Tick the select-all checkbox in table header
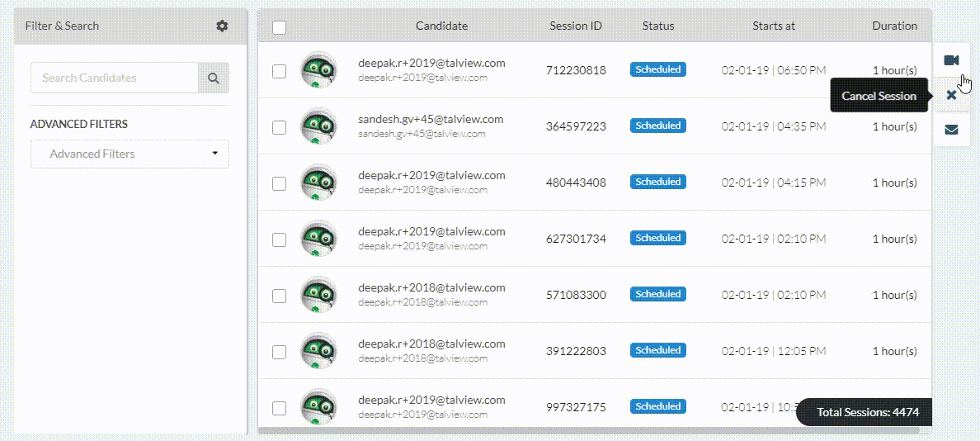The width and height of the screenshot is (980, 441). [280, 27]
